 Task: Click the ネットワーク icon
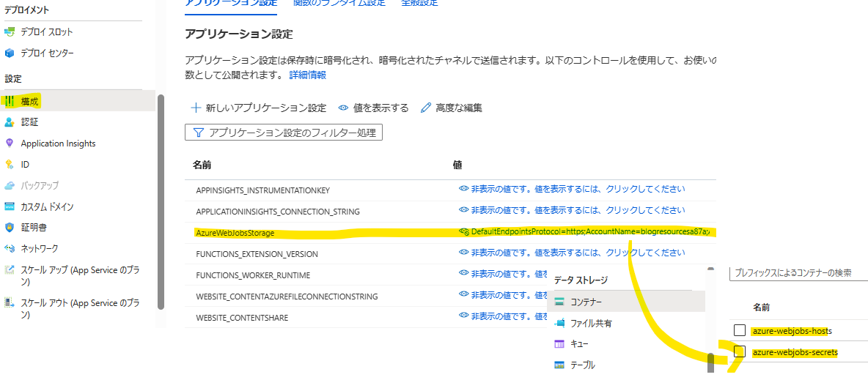pyautogui.click(x=9, y=248)
